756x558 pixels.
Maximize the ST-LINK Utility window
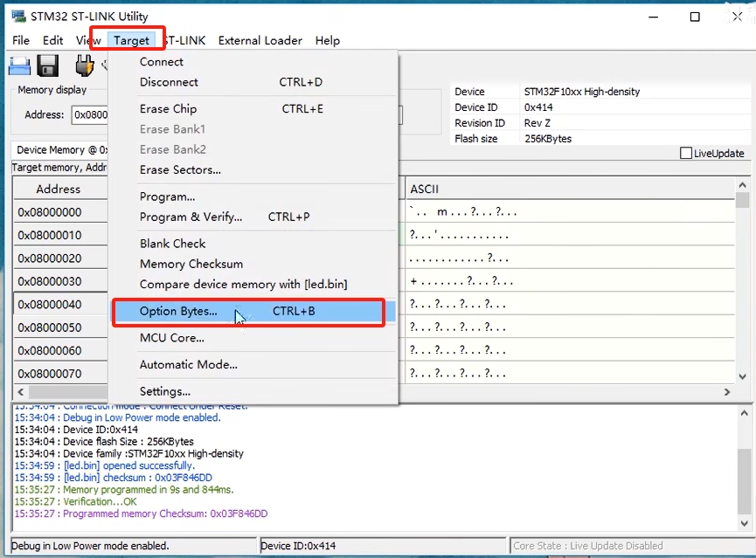point(695,17)
